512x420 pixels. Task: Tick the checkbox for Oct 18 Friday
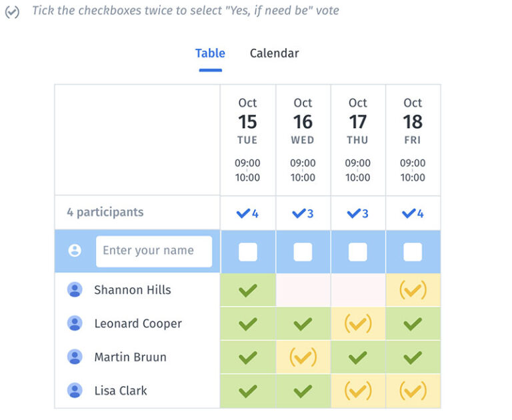[413, 251]
